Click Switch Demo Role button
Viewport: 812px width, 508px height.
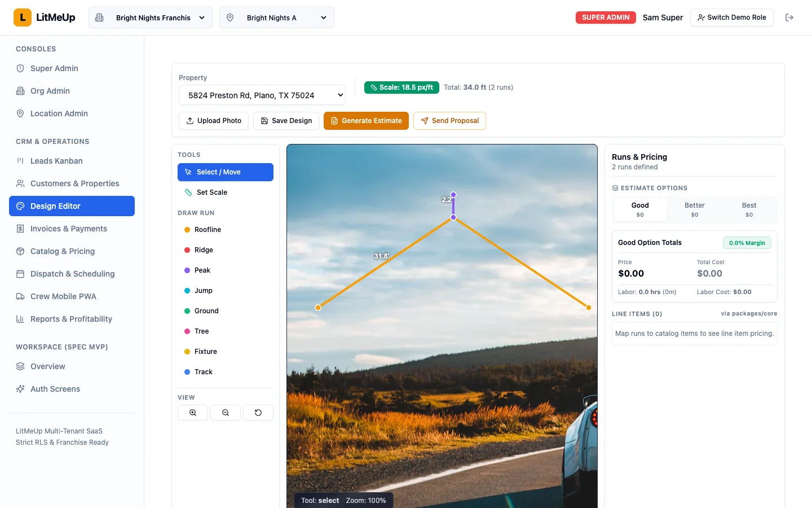[x=732, y=17]
